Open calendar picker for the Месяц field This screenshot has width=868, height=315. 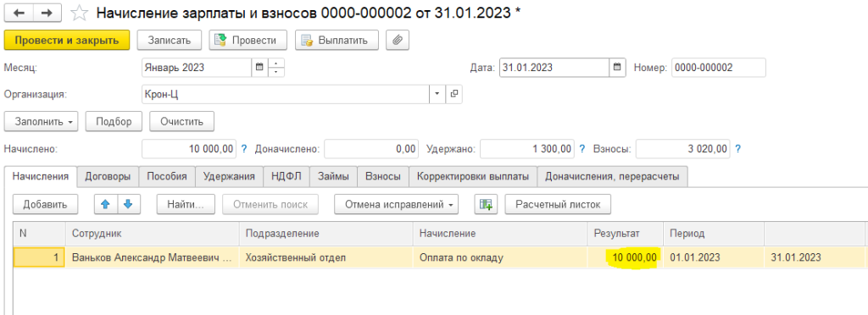click(x=259, y=68)
